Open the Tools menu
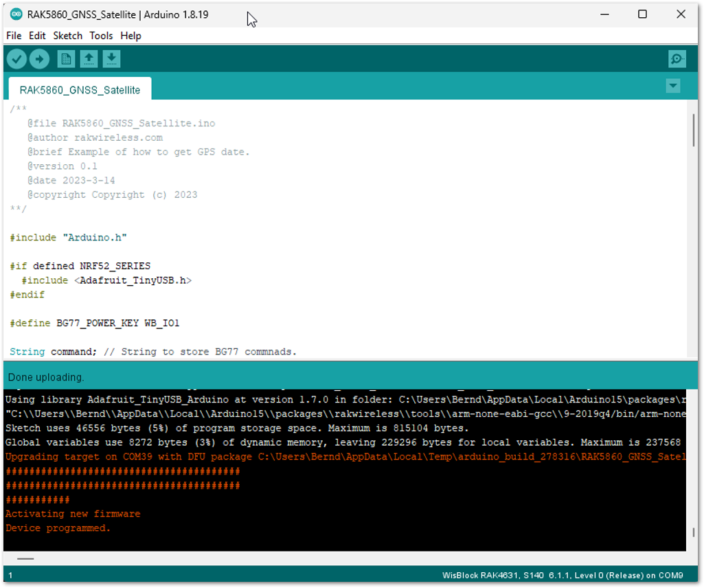This screenshot has height=588, width=704. pyautogui.click(x=101, y=36)
